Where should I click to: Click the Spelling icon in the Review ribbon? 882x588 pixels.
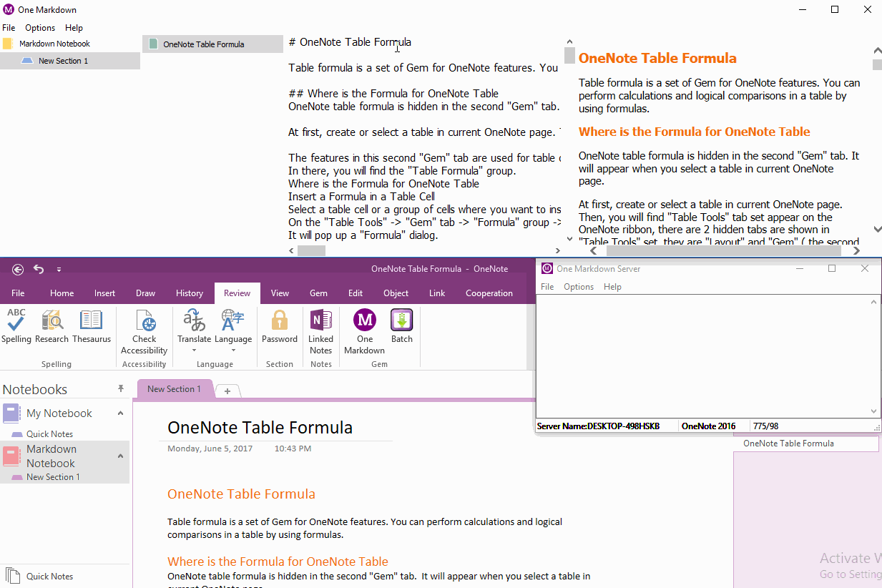coord(16,320)
